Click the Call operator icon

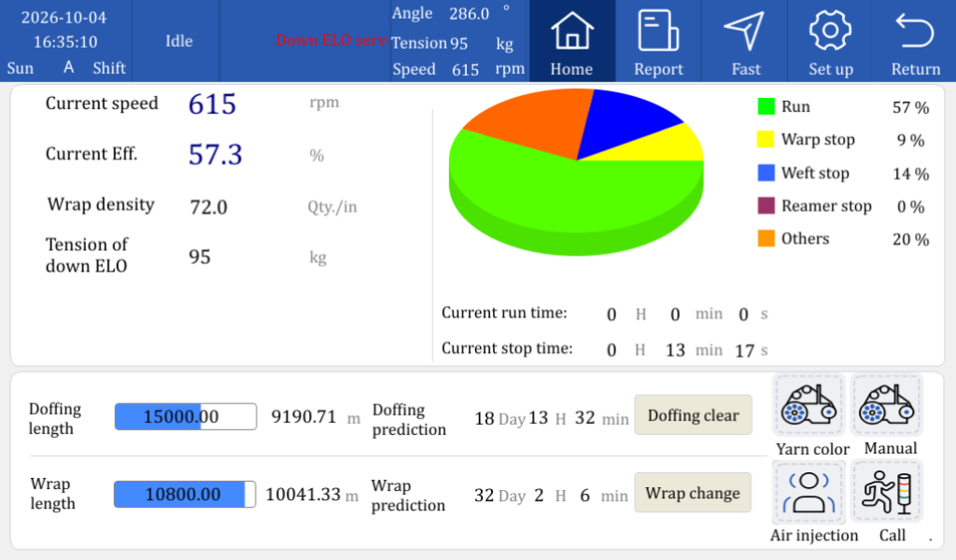pos(887,493)
